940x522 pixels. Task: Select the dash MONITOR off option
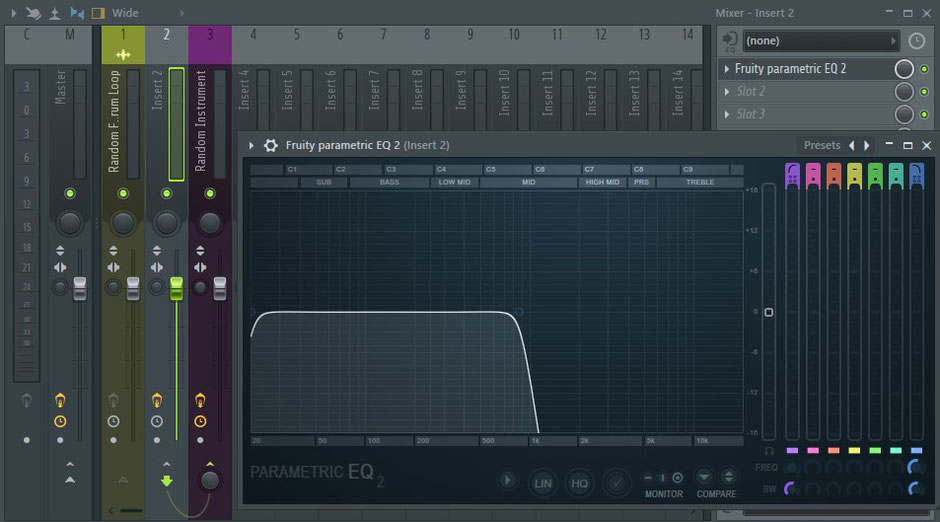tap(648, 478)
